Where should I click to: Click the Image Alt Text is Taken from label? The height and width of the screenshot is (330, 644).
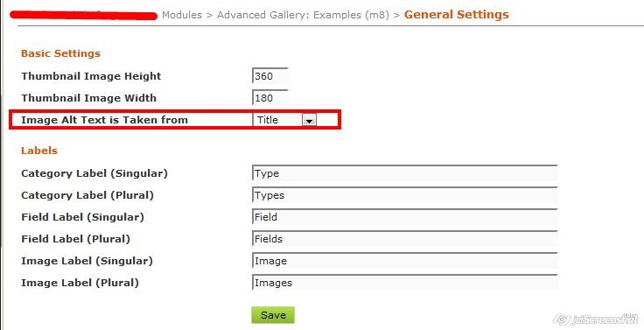(104, 120)
